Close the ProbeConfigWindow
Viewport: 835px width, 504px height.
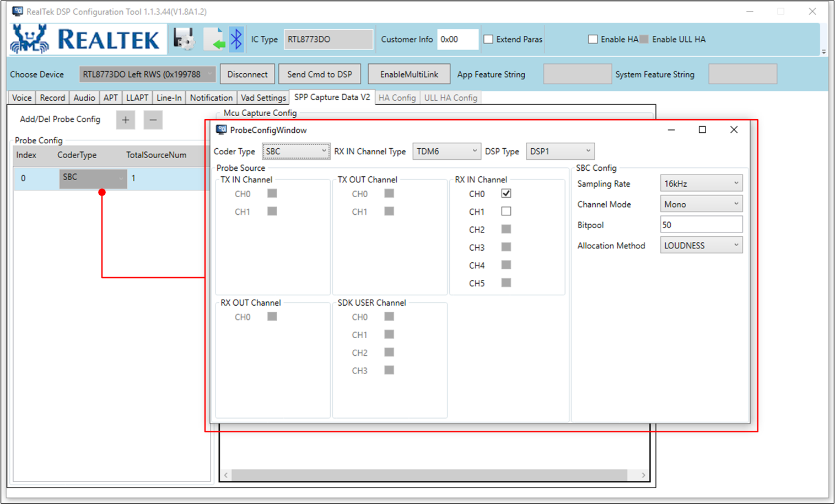(x=734, y=129)
